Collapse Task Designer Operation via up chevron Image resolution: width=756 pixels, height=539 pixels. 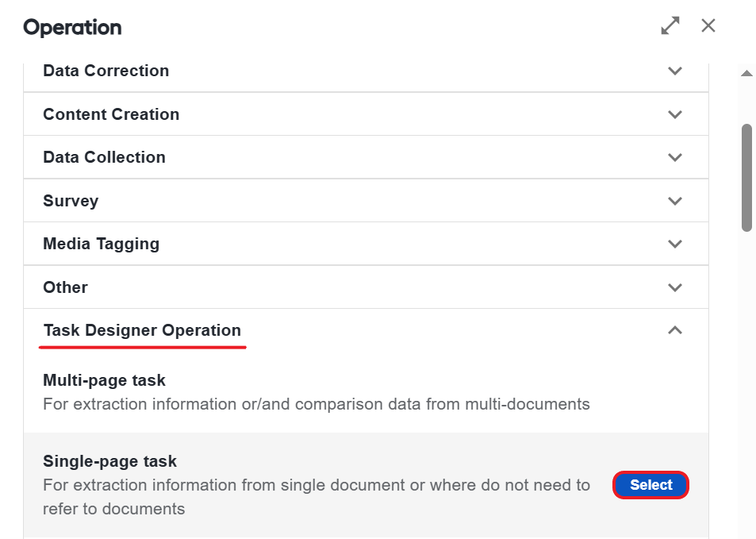coord(675,330)
